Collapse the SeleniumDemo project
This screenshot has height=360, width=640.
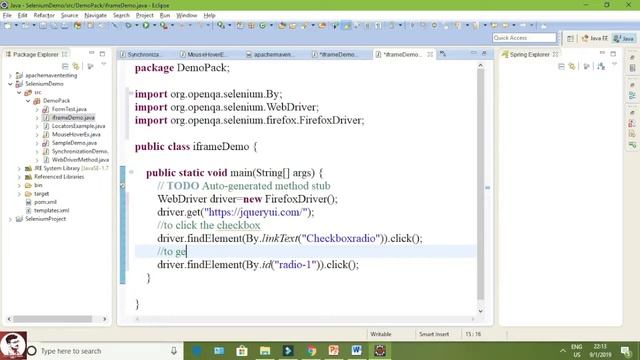tap(10, 84)
